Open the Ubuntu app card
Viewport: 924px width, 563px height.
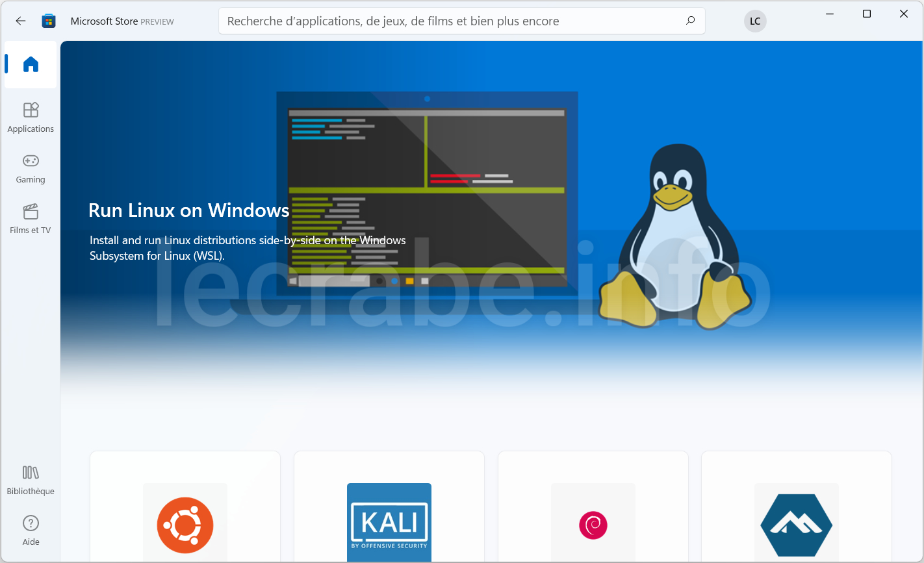tap(185, 507)
